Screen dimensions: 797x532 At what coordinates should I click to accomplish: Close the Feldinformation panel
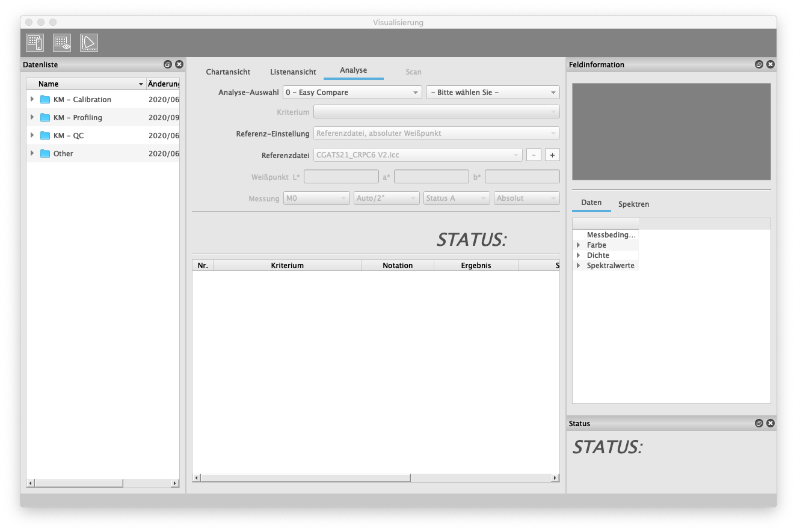click(x=771, y=64)
